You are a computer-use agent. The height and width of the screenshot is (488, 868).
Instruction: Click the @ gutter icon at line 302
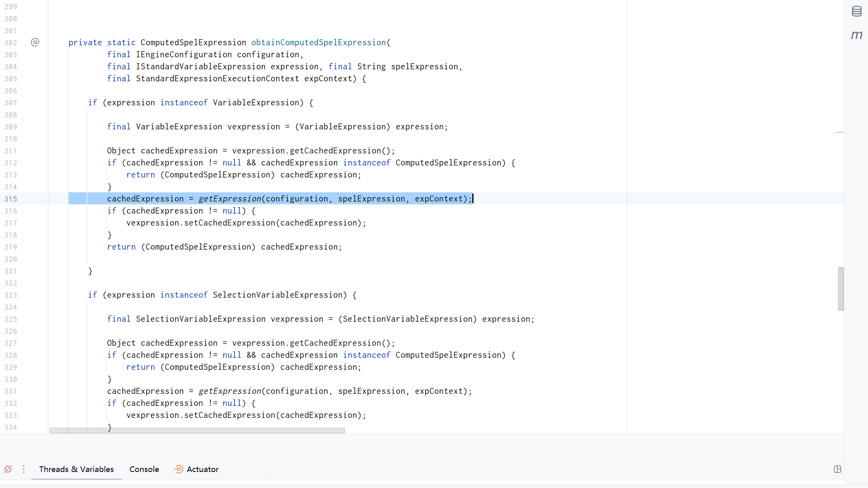pyautogui.click(x=35, y=42)
